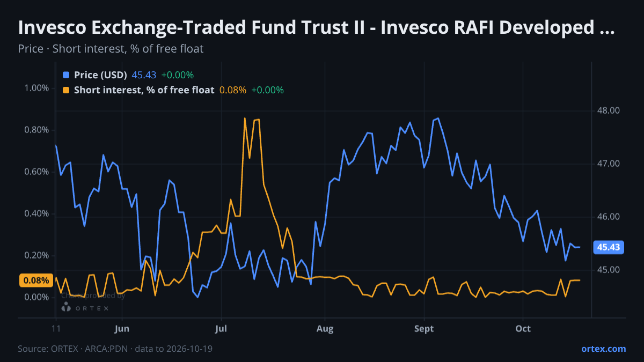Click the 0.60% left axis label

tap(37, 172)
